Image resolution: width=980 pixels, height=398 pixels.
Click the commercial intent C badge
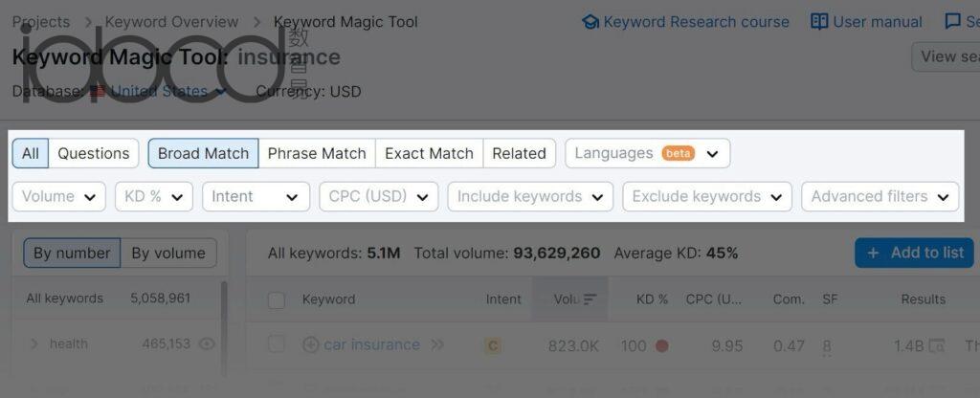click(x=493, y=345)
